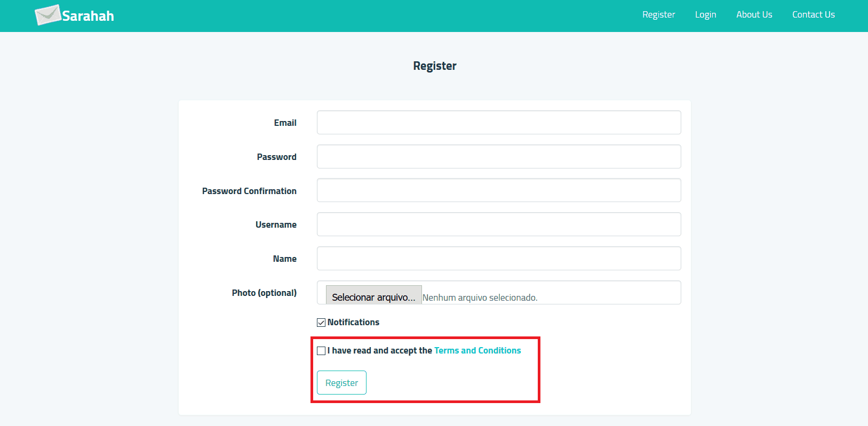This screenshot has width=868, height=426.
Task: Open the Terms and Conditions link
Action: (477, 351)
